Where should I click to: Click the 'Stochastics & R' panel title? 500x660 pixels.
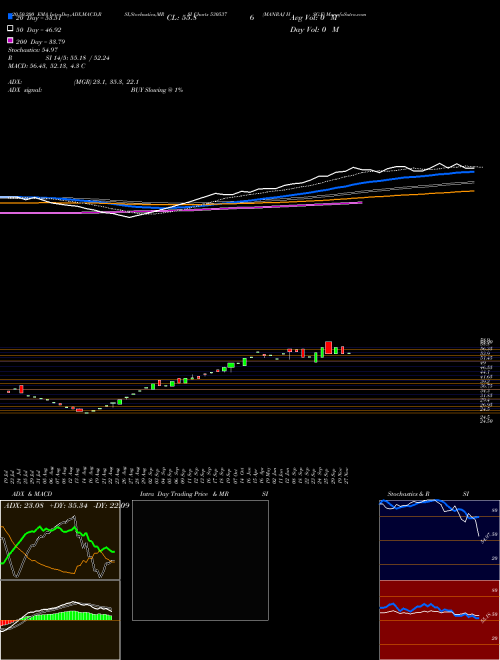click(409, 494)
